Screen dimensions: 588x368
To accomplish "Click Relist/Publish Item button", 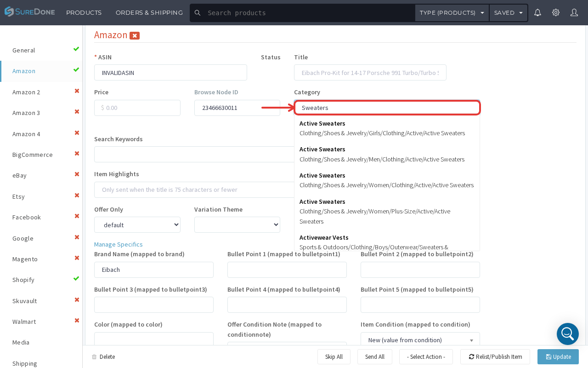I will pos(495,357).
